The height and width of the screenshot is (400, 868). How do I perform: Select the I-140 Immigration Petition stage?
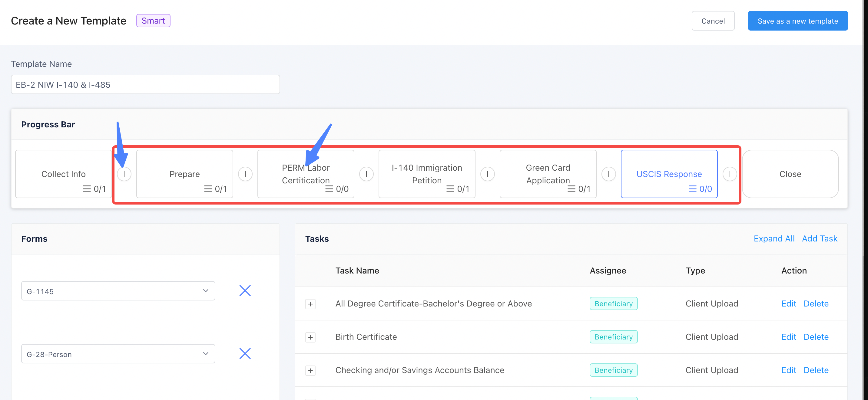(427, 174)
